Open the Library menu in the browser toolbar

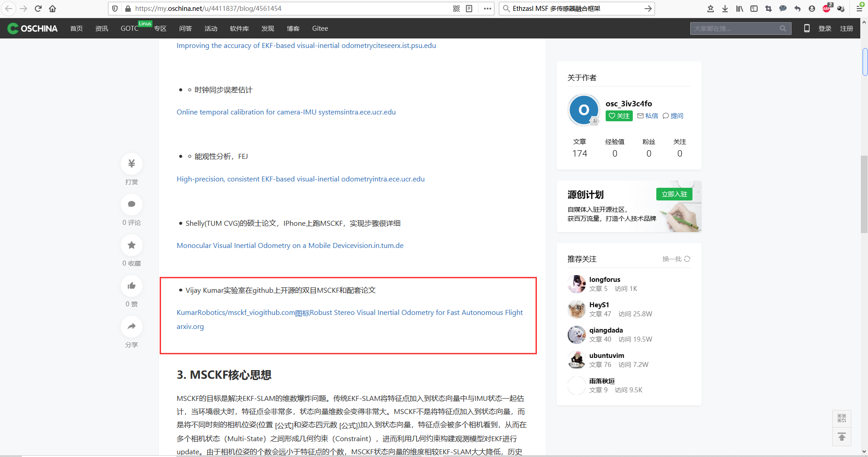[739, 8]
